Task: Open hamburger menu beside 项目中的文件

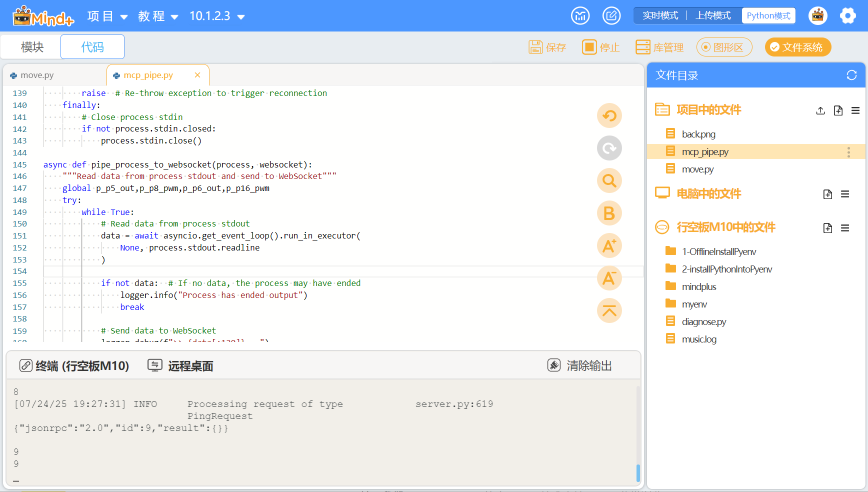Action: [x=855, y=110]
